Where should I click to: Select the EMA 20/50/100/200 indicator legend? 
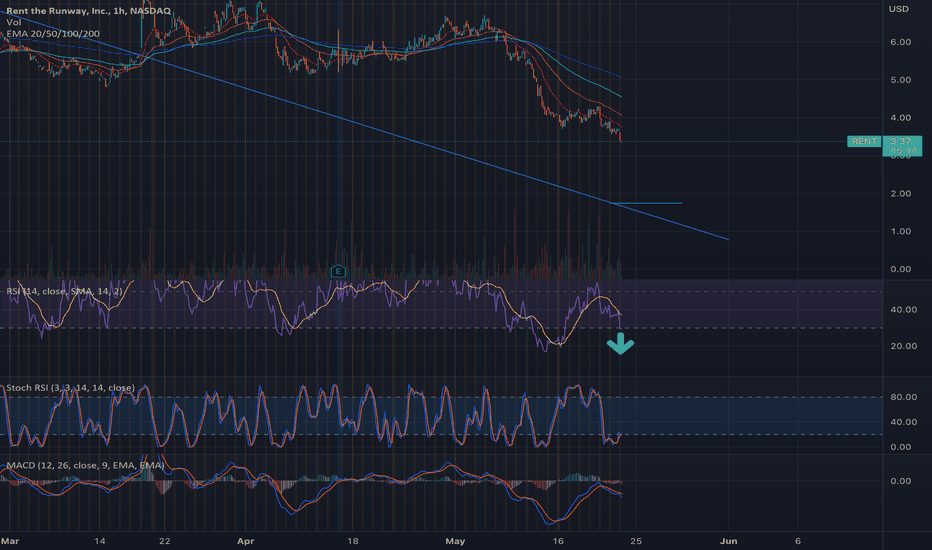click(x=53, y=34)
